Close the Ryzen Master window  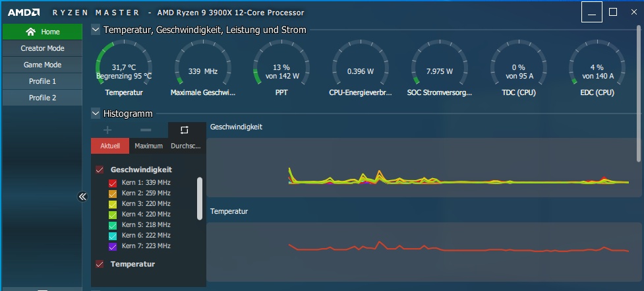pyautogui.click(x=633, y=12)
